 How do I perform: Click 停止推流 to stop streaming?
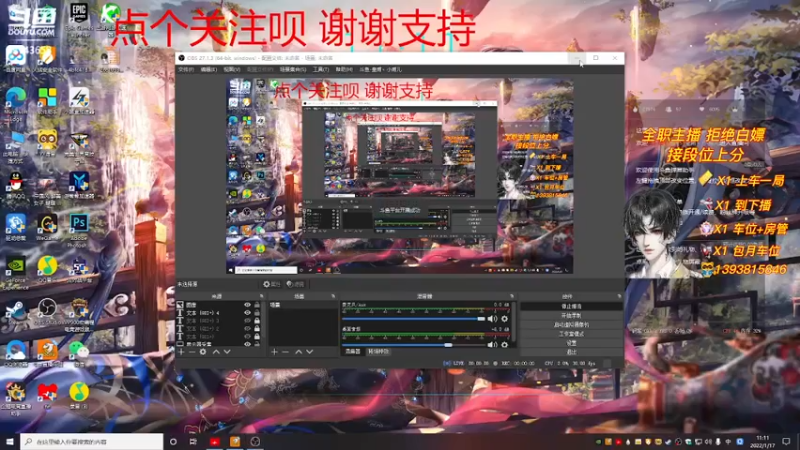(571, 306)
